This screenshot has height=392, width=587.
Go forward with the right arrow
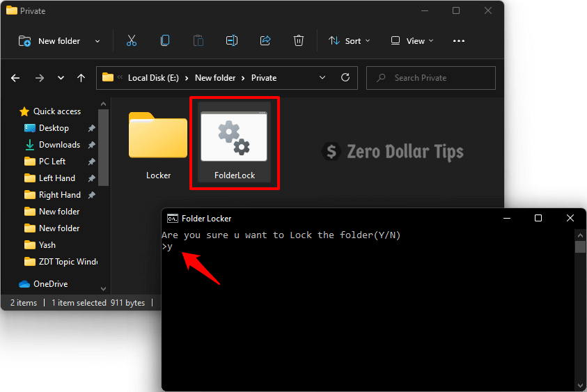point(39,78)
